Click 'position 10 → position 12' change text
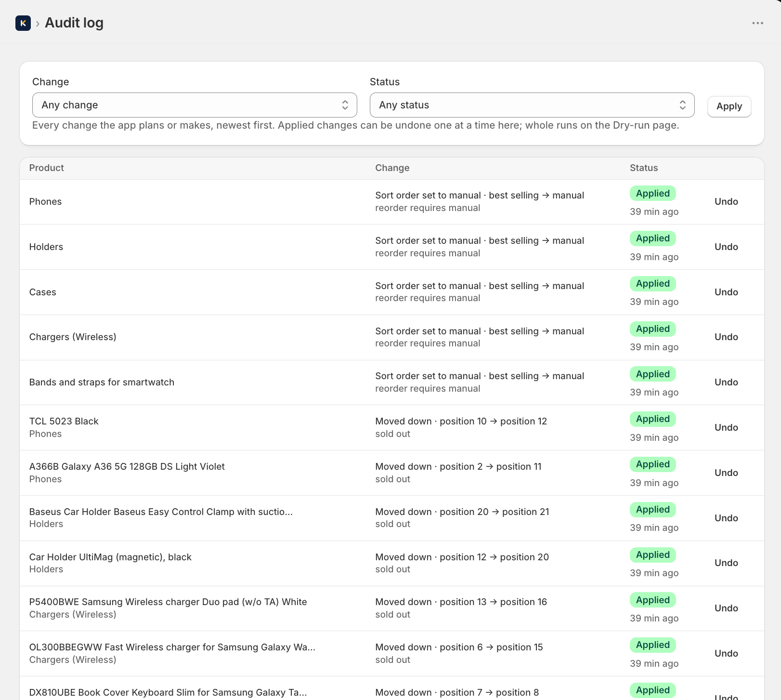781x700 pixels. tap(494, 422)
